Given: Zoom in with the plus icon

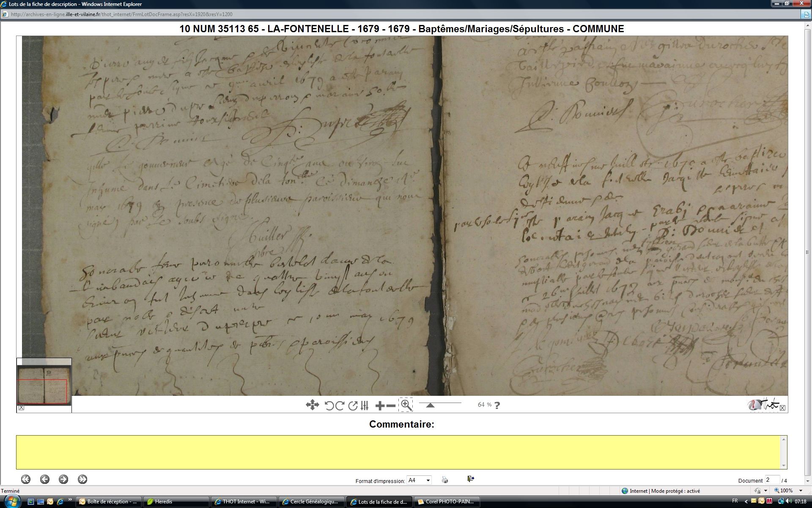Looking at the screenshot, I should (x=380, y=406).
